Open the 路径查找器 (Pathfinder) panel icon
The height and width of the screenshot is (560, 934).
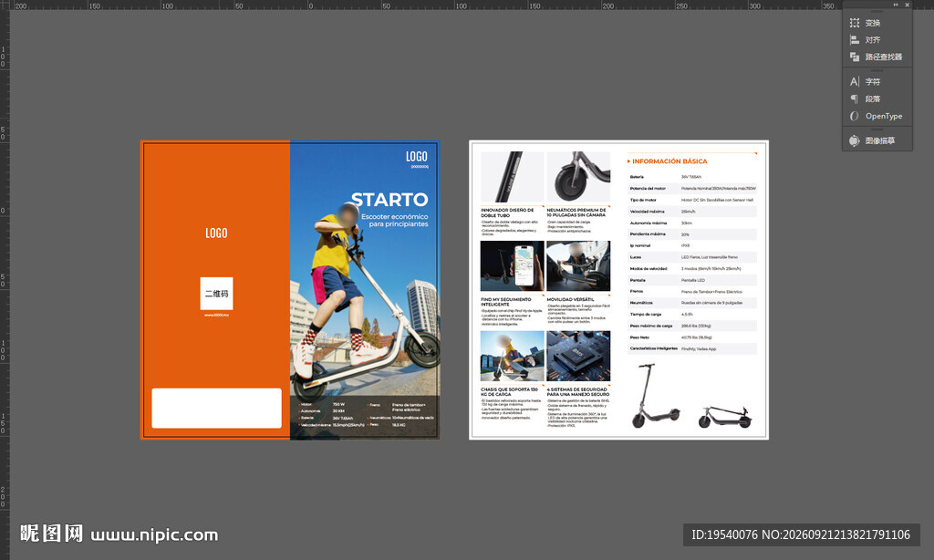coord(855,57)
